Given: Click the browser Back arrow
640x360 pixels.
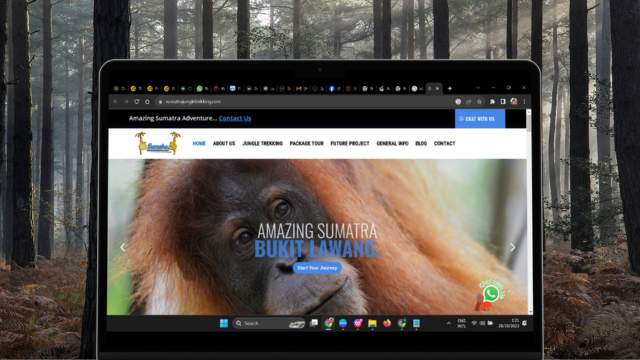Looking at the screenshot, I should (x=116, y=102).
